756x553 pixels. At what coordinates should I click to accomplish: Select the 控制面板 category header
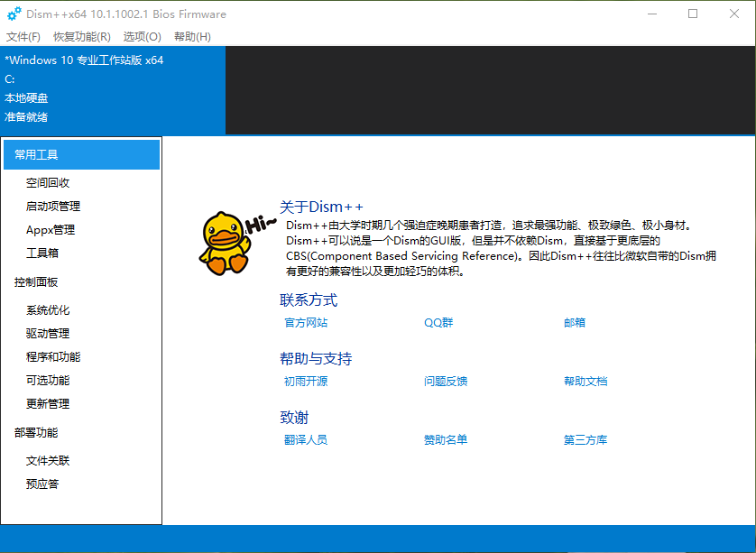pyautogui.click(x=36, y=282)
